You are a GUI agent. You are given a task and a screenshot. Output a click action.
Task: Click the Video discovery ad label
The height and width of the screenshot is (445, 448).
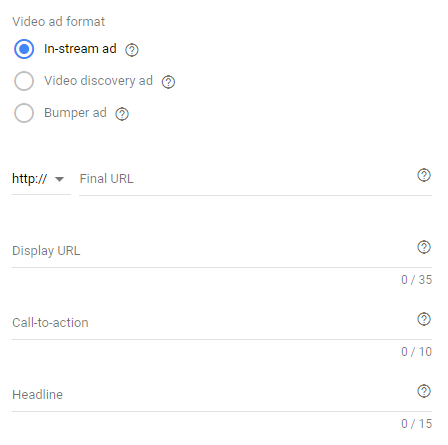(x=98, y=81)
